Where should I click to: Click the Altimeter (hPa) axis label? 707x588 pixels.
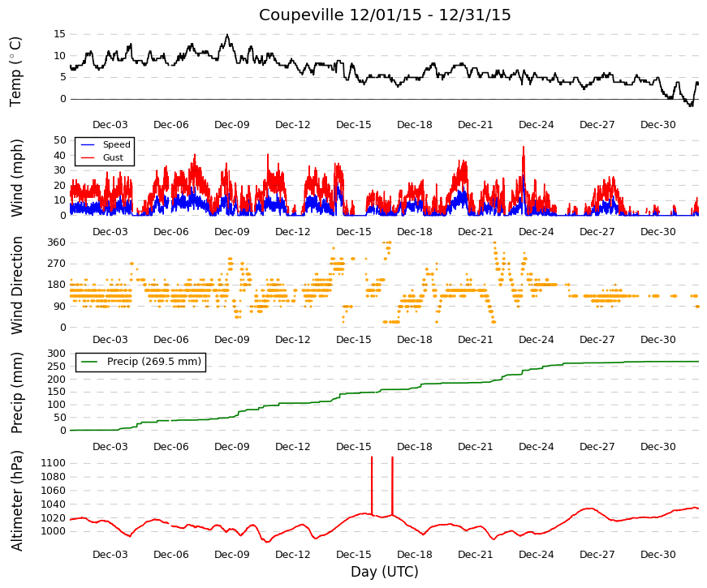pos(17,500)
